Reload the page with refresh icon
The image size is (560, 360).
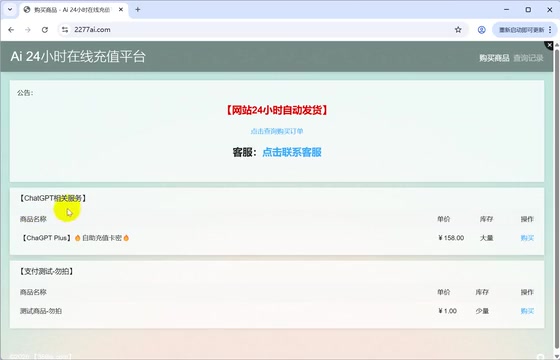[x=45, y=30]
